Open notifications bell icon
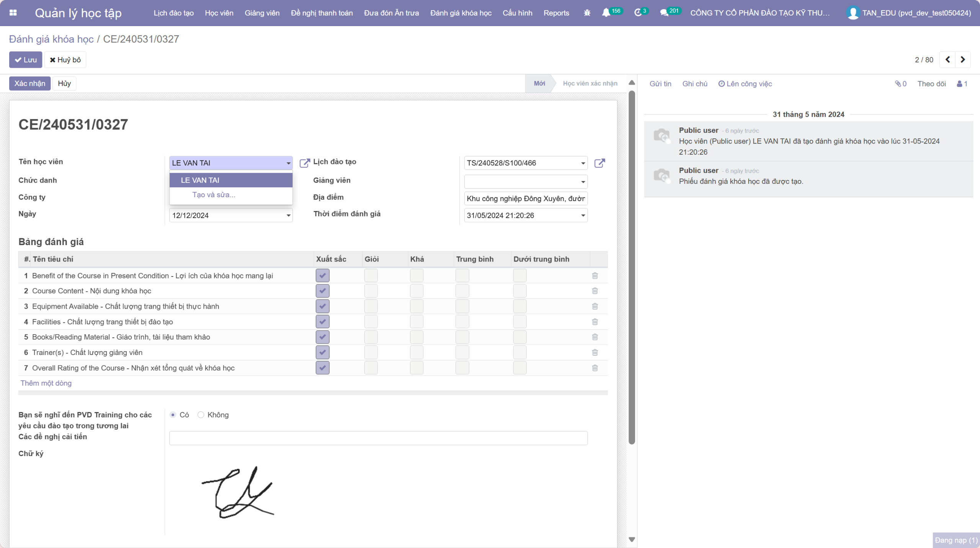Viewport: 980px width, 548px height. pyautogui.click(x=606, y=13)
